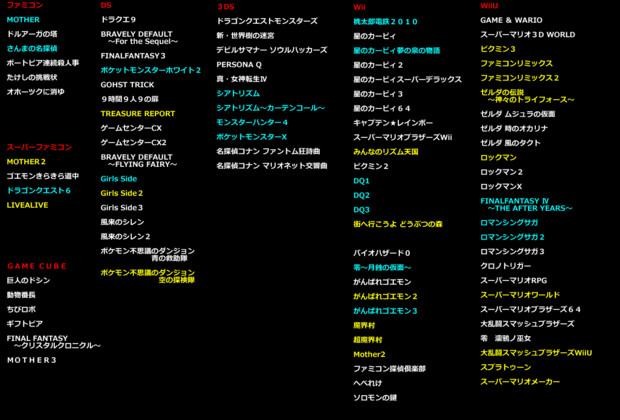Screen dimensions: 620x420
Task: Click the red 3DS heading
Action: [226, 7]
